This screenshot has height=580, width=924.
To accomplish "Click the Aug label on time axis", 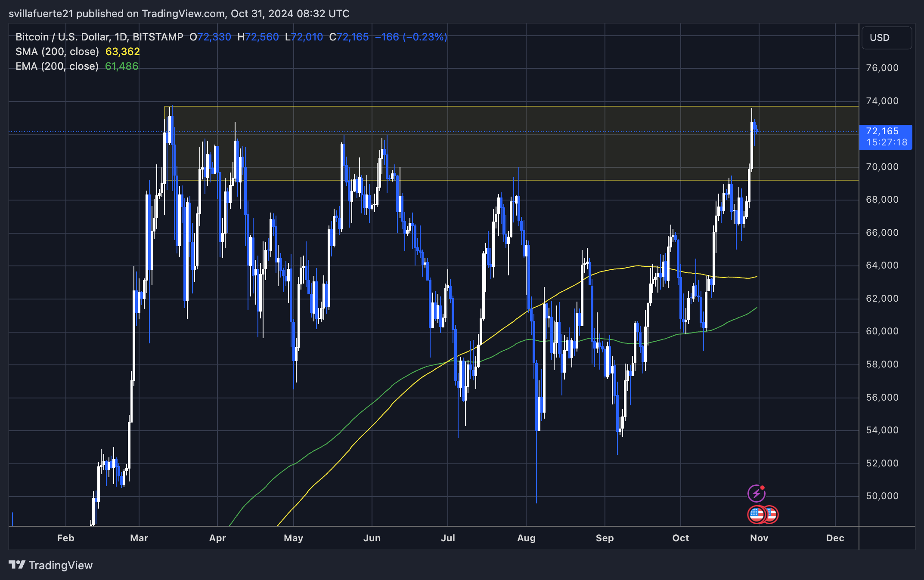I will pyautogui.click(x=526, y=538).
